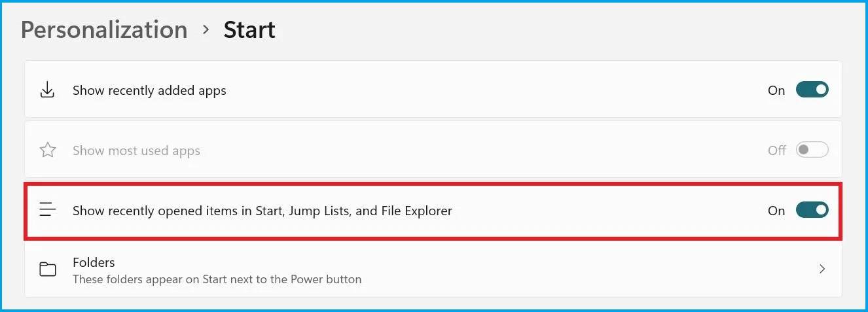Click the "Show most used apps" label
This screenshot has height=312, width=868.
[136, 150]
